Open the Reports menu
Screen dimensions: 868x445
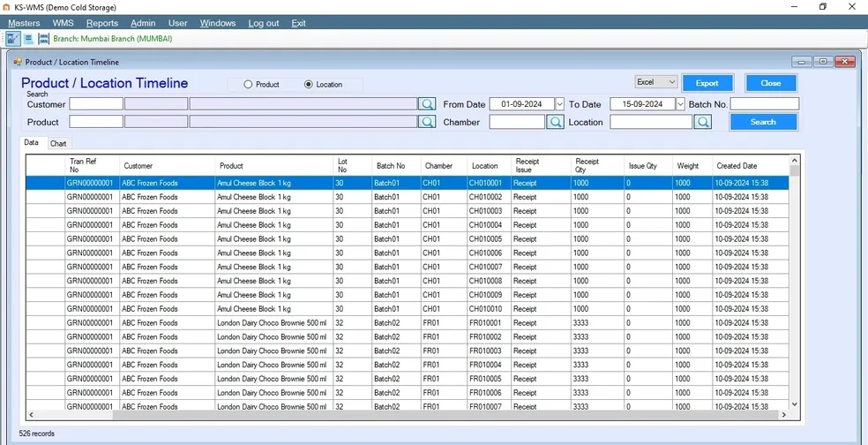[x=102, y=23]
